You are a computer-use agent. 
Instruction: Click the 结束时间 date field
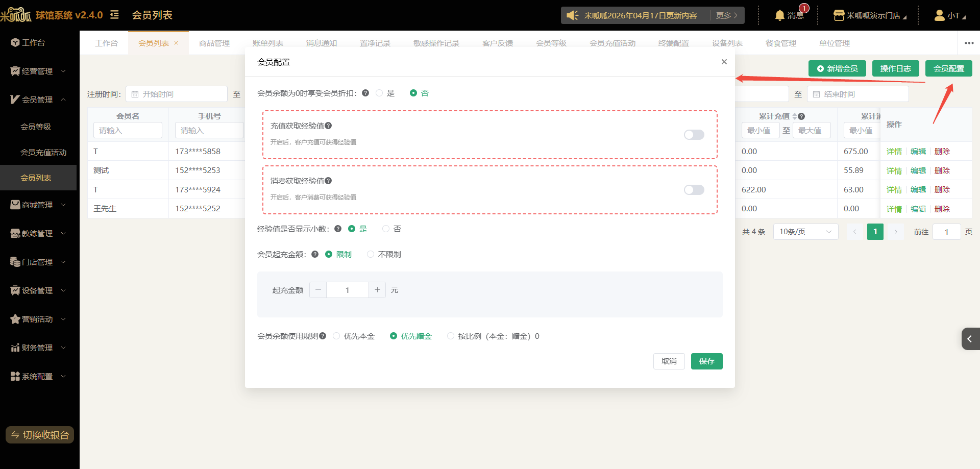tap(858, 94)
